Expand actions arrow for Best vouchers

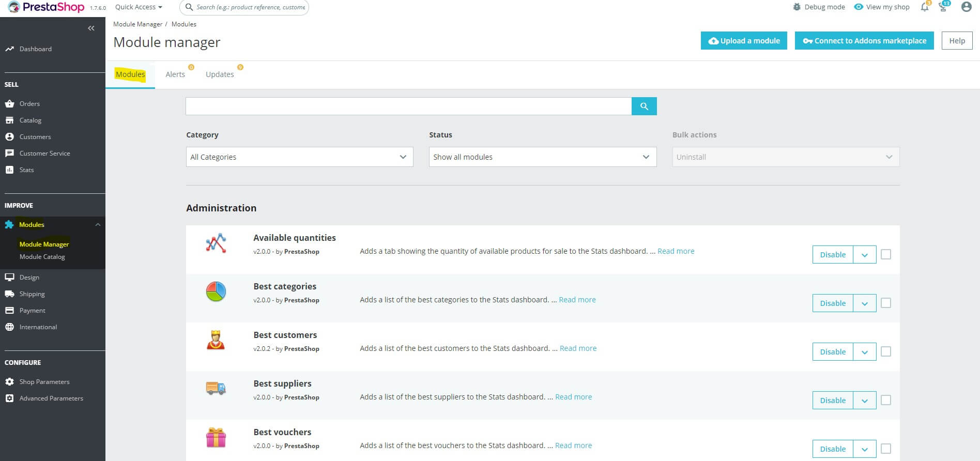[865, 449]
